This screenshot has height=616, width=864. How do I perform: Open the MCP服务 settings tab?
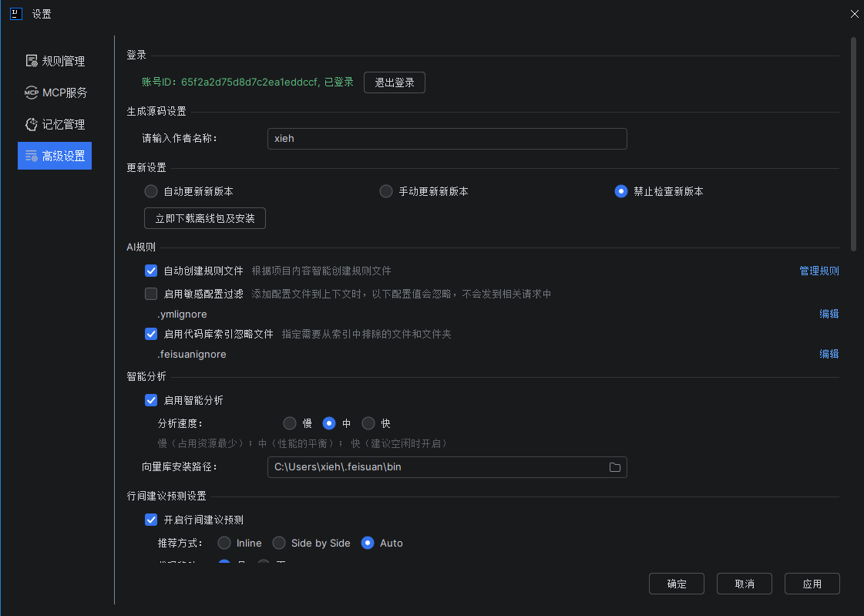(65, 93)
